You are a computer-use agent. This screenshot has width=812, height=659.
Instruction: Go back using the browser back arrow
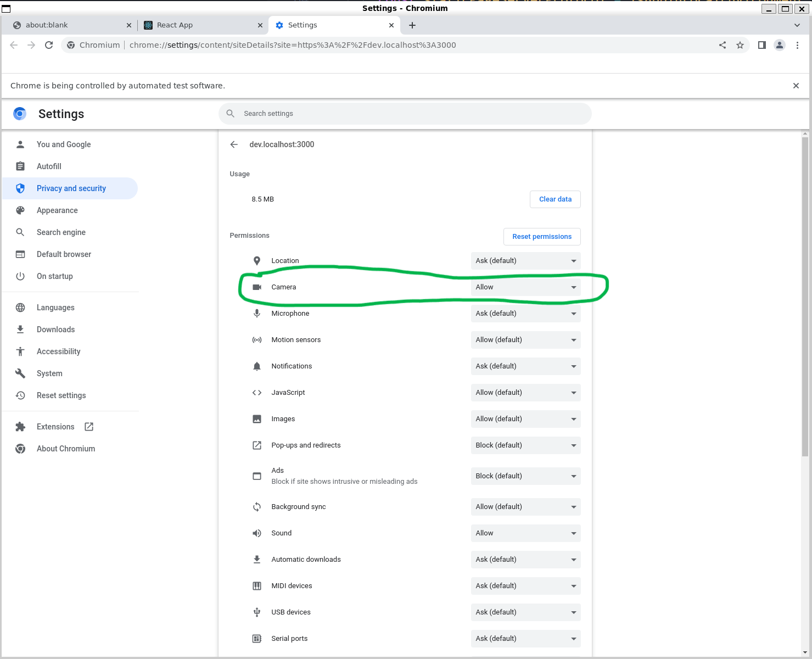(14, 45)
